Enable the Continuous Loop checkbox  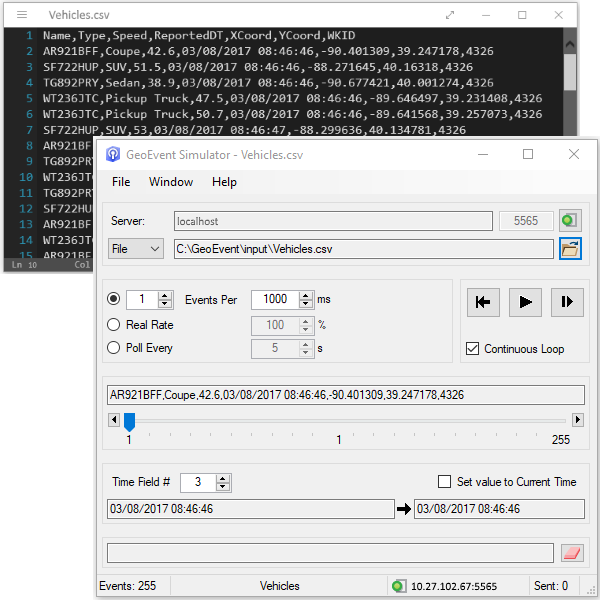(473, 349)
